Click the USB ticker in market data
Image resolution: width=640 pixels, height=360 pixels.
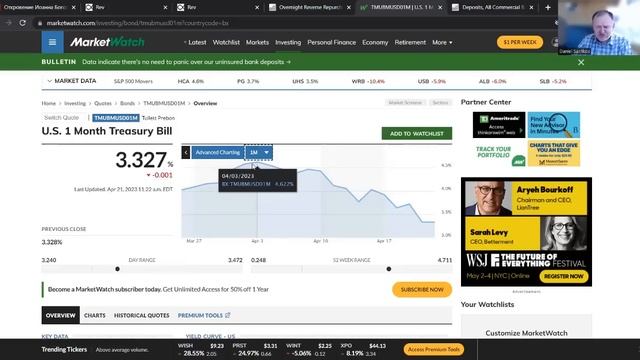[431, 81]
